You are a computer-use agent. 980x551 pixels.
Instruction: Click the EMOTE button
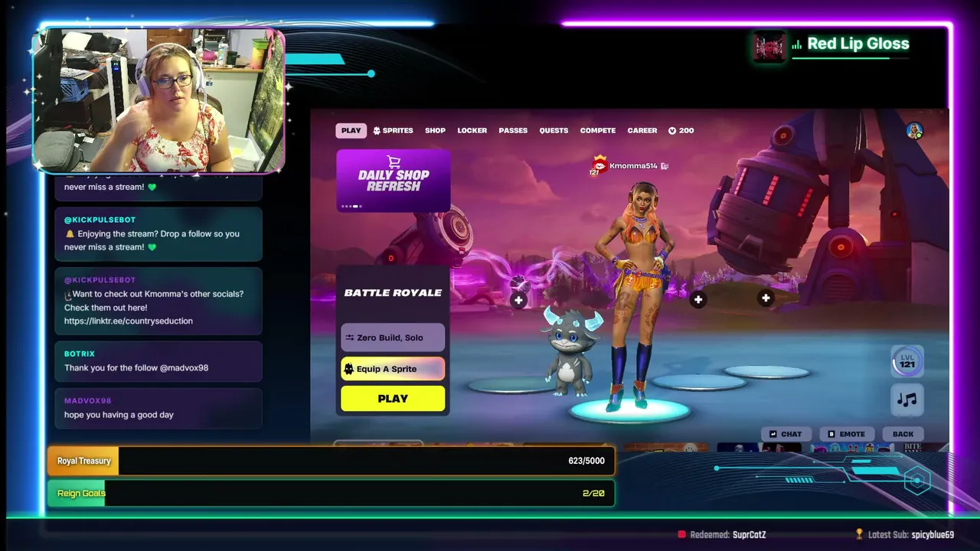tap(846, 434)
